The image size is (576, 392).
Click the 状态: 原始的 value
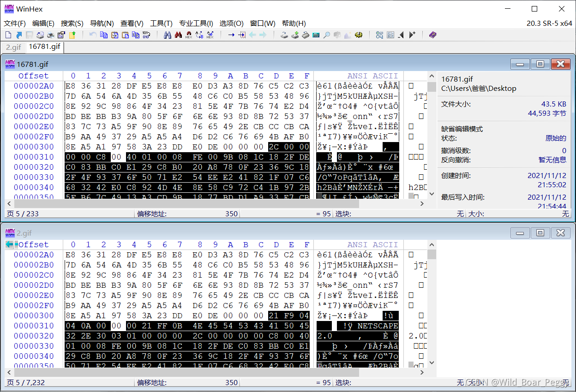tap(556, 138)
